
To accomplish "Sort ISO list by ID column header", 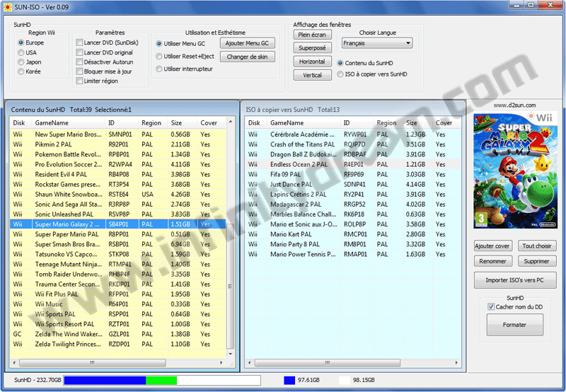I will point(357,122).
